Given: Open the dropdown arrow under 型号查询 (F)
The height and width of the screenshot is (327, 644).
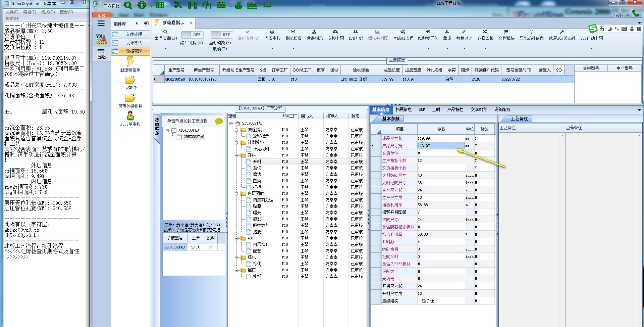Looking at the screenshot, I should click(x=166, y=48).
